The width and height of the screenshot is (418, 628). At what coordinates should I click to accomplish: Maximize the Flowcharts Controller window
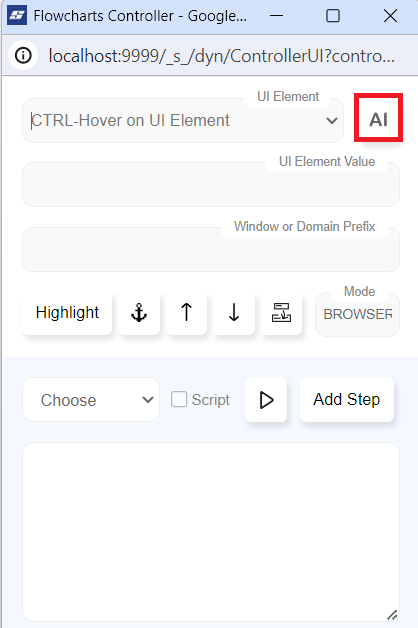[x=333, y=16]
